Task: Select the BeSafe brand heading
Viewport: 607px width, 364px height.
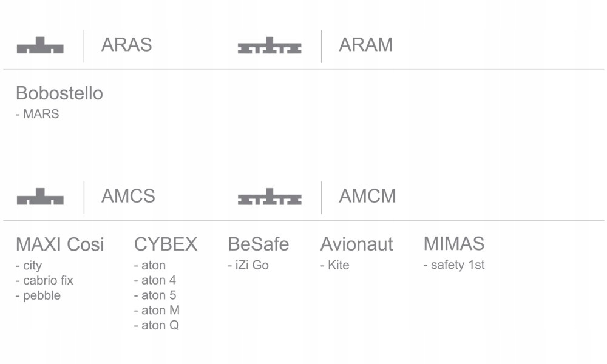Action: pyautogui.click(x=259, y=244)
